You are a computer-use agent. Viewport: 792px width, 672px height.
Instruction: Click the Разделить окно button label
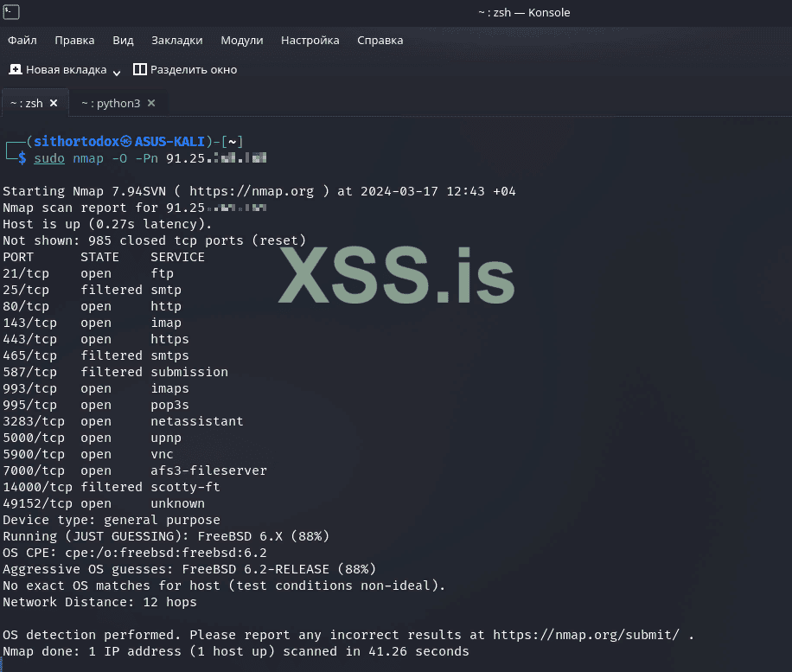click(x=194, y=70)
